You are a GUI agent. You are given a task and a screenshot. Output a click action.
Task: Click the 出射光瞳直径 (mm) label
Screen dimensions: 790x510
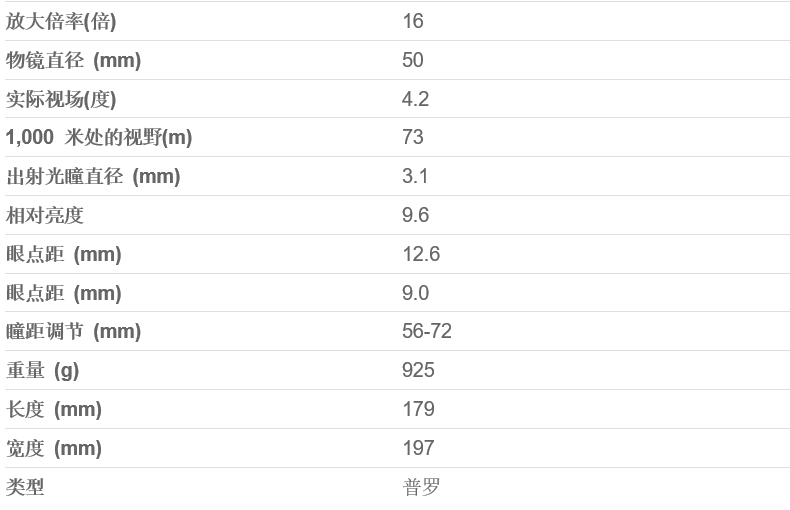[x=93, y=177]
